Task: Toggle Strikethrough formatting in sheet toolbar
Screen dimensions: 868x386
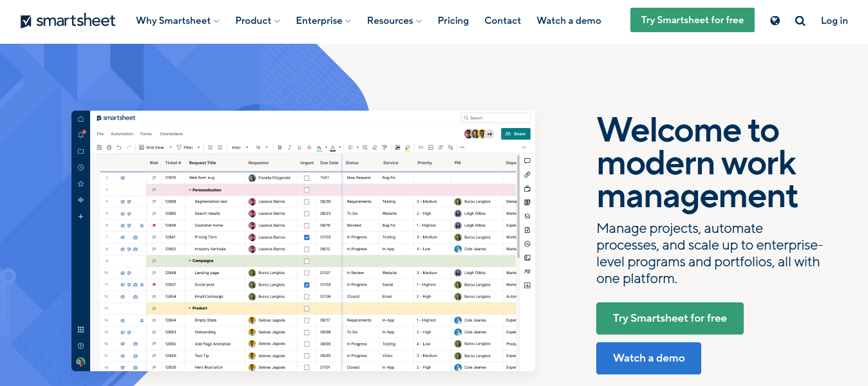Action: click(x=309, y=147)
